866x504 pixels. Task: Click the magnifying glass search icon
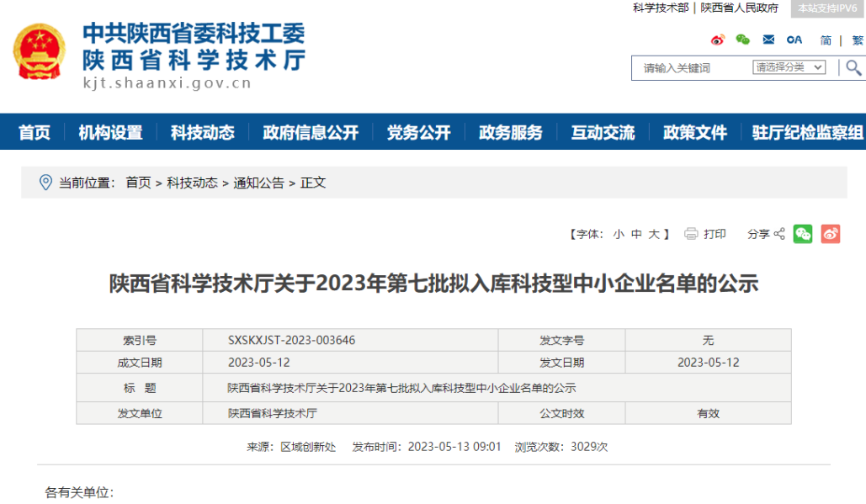pos(853,67)
